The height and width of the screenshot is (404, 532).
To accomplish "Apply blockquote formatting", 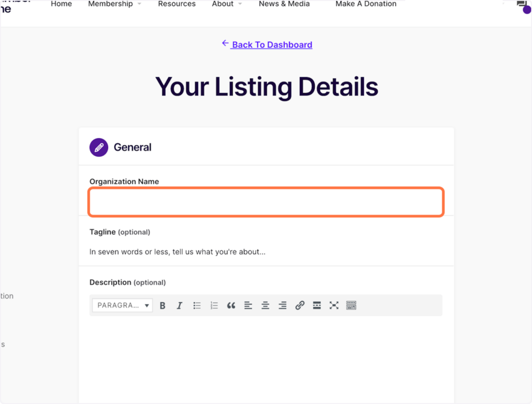I will point(231,305).
